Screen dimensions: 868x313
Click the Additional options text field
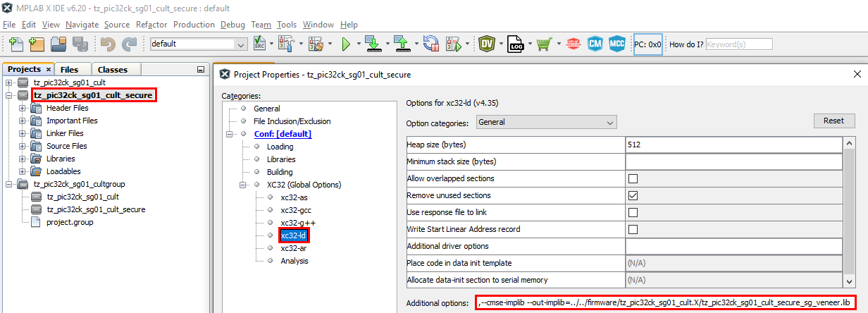click(x=666, y=303)
